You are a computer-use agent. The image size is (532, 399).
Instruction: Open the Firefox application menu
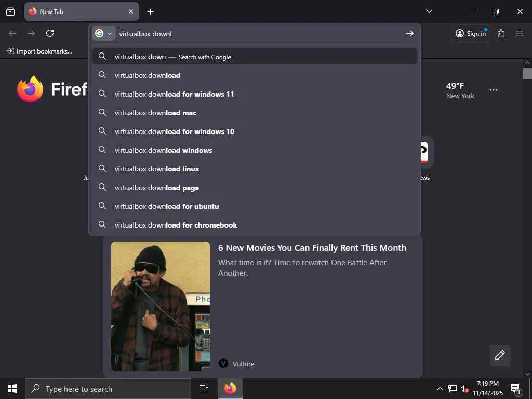tap(520, 33)
